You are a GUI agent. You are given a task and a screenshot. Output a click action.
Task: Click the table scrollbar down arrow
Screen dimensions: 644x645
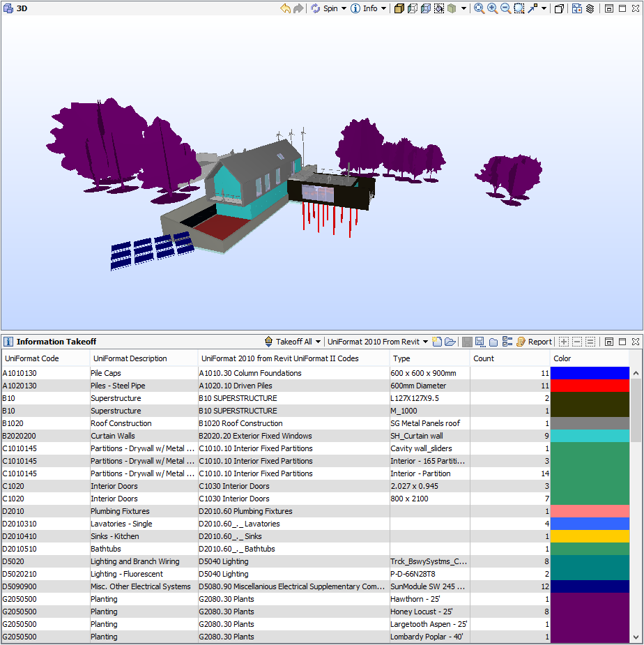point(636,637)
